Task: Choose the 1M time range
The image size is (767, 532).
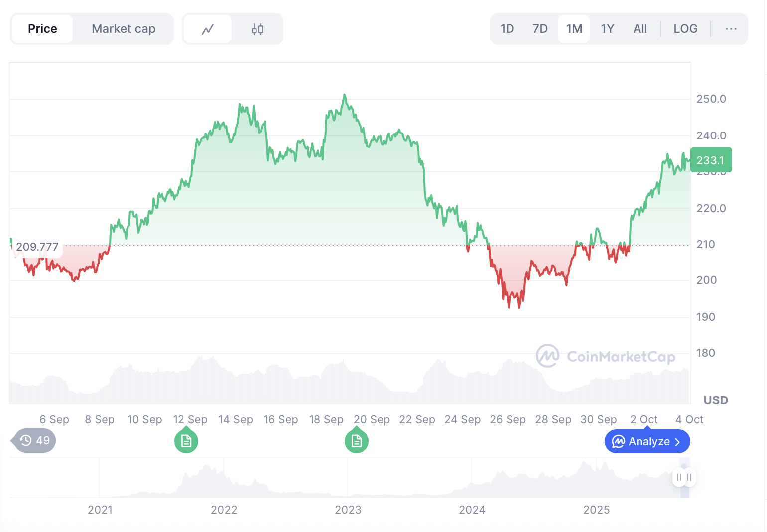Action: pyautogui.click(x=574, y=29)
